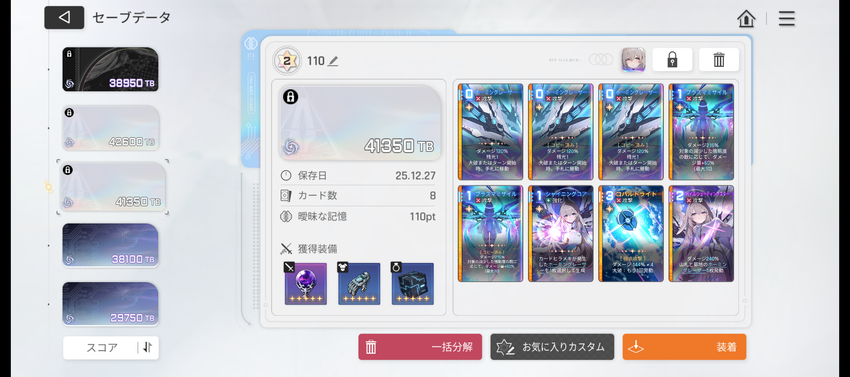Toggle the padlock lock button
850x377 pixels.
(x=672, y=60)
